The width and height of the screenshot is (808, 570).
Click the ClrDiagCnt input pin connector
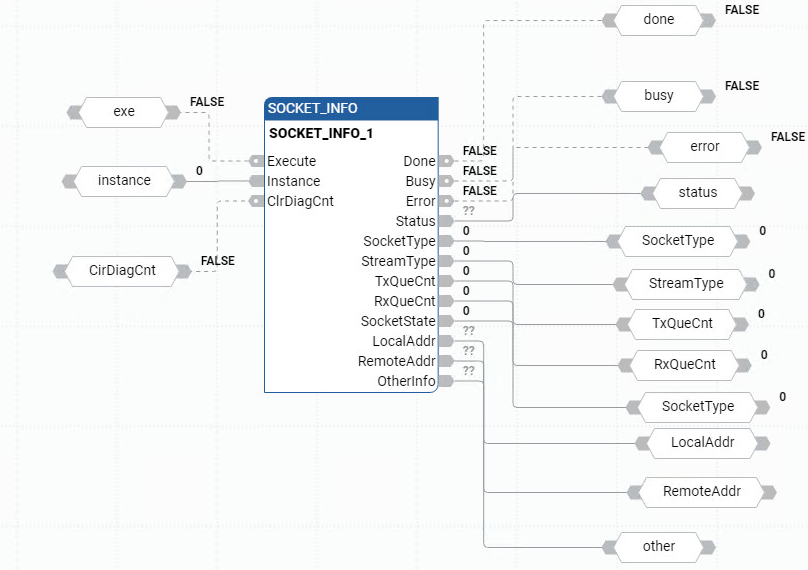click(x=256, y=201)
